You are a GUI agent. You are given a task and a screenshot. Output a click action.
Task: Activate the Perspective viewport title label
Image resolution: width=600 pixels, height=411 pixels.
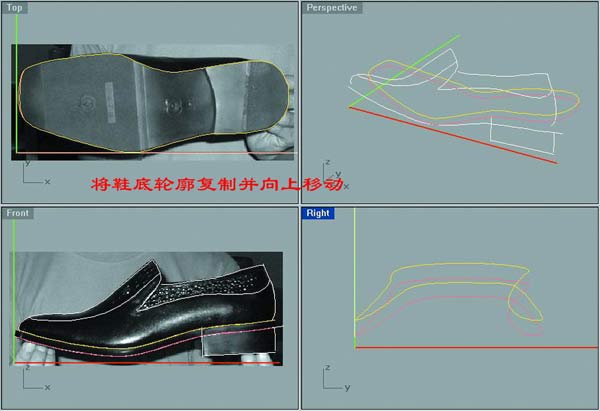pos(332,8)
